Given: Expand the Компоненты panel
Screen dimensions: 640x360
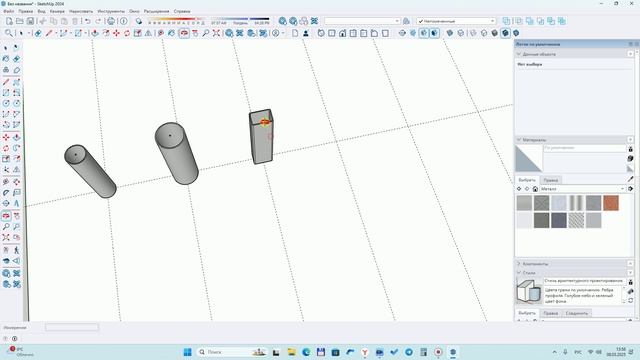Looking at the screenshot, I should (519, 264).
